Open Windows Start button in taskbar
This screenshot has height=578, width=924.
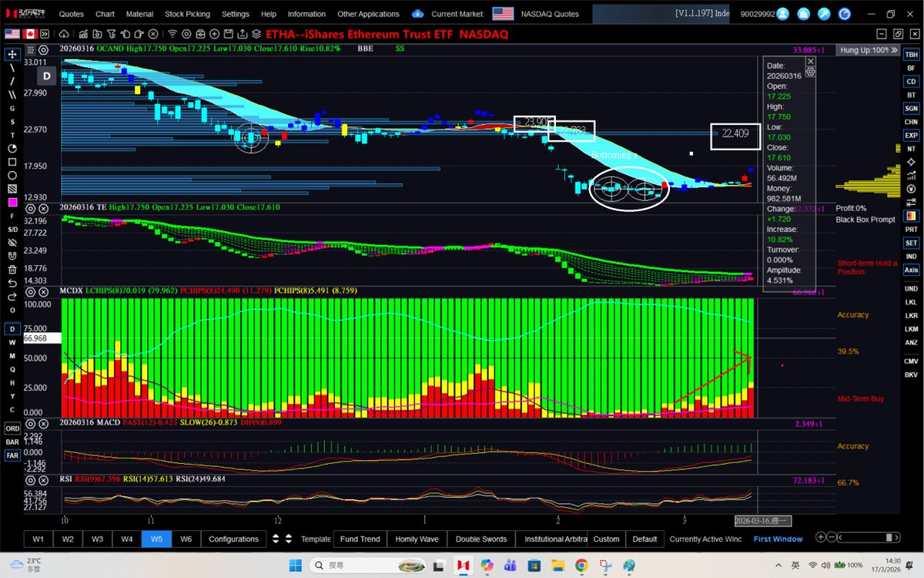coord(296,566)
